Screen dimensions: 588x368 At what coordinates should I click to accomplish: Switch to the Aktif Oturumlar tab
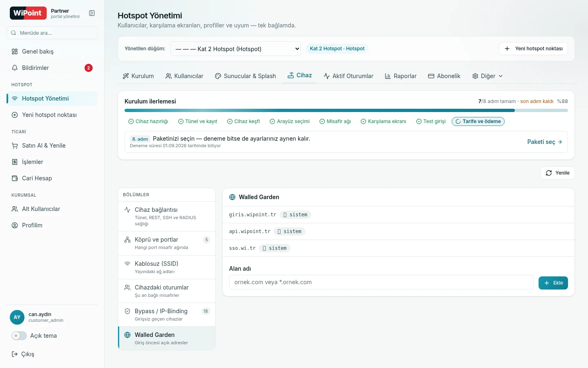pyautogui.click(x=348, y=76)
